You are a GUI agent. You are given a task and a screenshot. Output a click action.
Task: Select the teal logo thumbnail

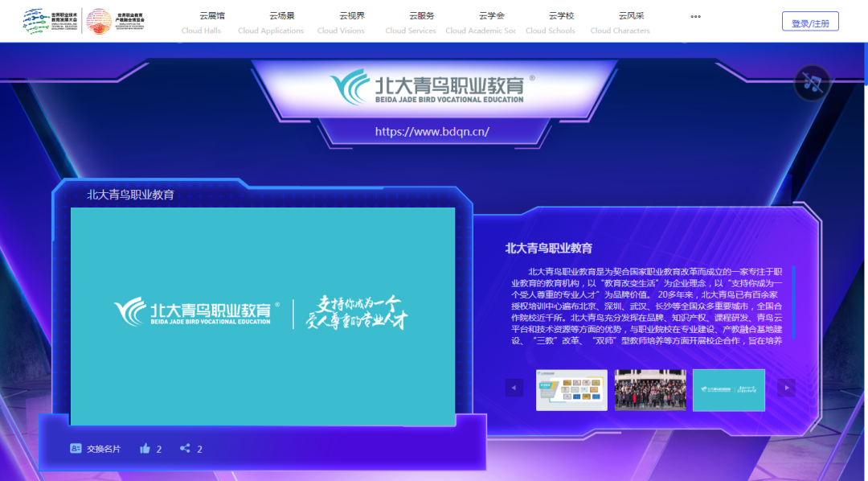click(x=728, y=390)
